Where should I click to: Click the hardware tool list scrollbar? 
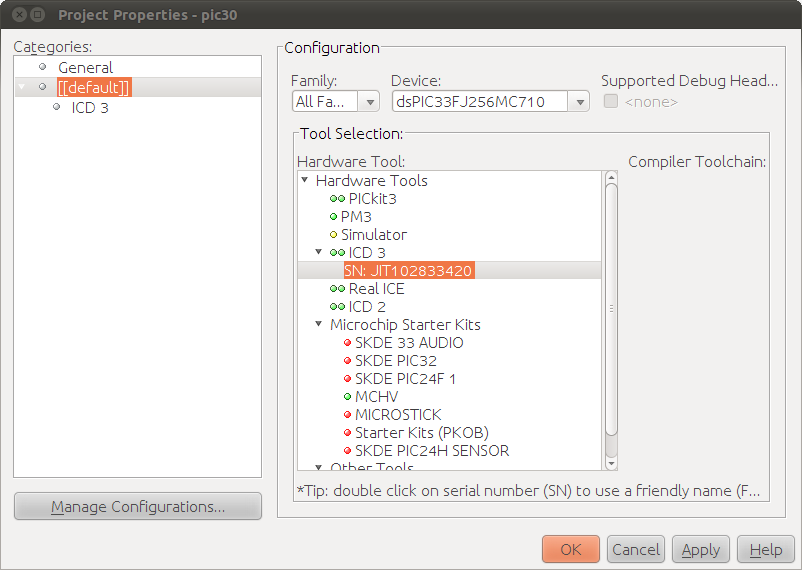click(611, 309)
